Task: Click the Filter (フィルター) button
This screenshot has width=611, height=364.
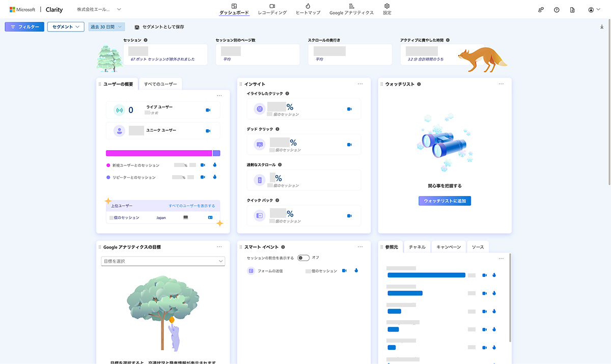Action: pos(24,27)
